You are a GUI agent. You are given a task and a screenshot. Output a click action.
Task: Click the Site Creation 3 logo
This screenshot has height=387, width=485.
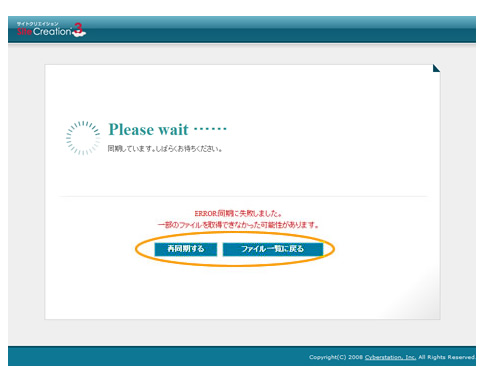point(51,29)
